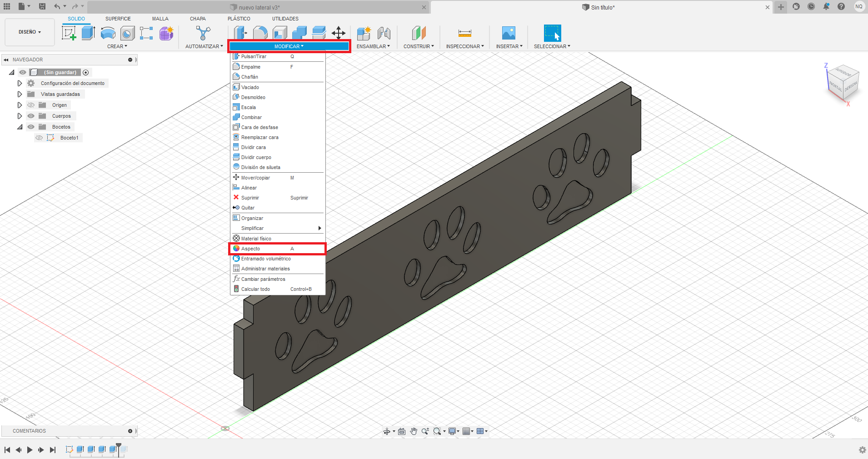Click the Move/Copy cross-arrows toolbar icon
The width and height of the screenshot is (868, 459).
(339, 33)
